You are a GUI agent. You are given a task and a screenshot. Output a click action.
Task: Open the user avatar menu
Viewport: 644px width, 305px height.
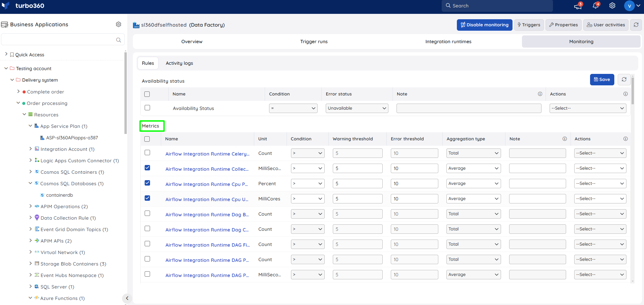point(629,6)
